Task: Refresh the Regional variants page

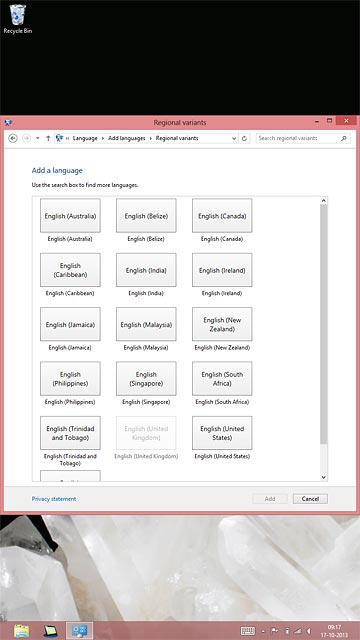Action: (x=244, y=138)
